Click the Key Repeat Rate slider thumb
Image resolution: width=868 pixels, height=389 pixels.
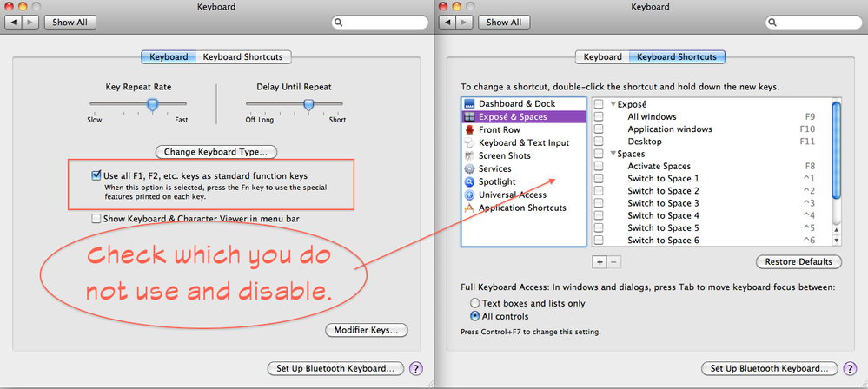pyautogui.click(x=152, y=104)
